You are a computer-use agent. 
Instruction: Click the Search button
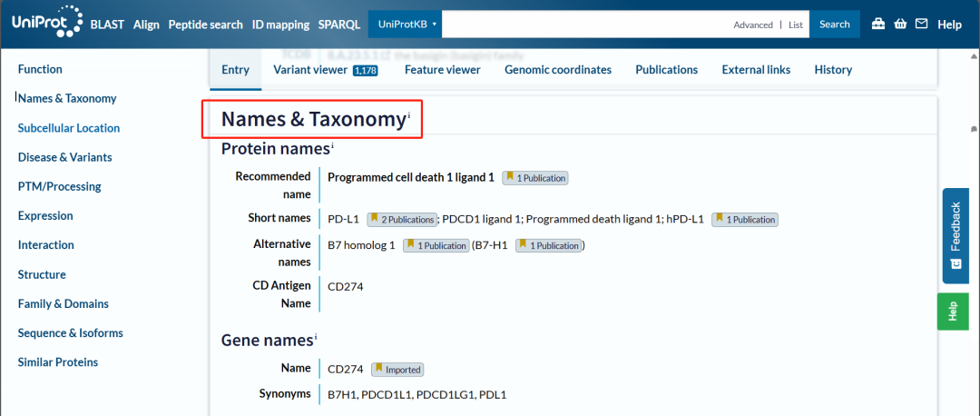click(x=834, y=25)
